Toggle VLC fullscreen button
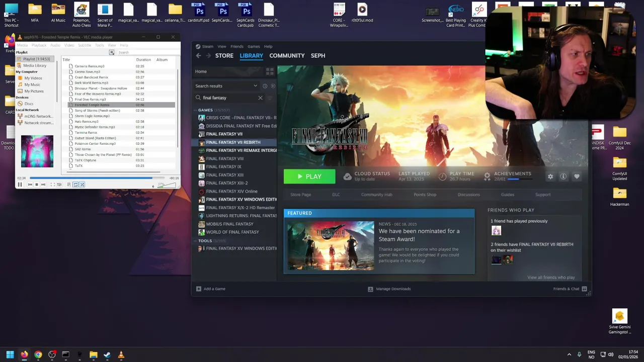The image size is (644, 362). (52, 185)
